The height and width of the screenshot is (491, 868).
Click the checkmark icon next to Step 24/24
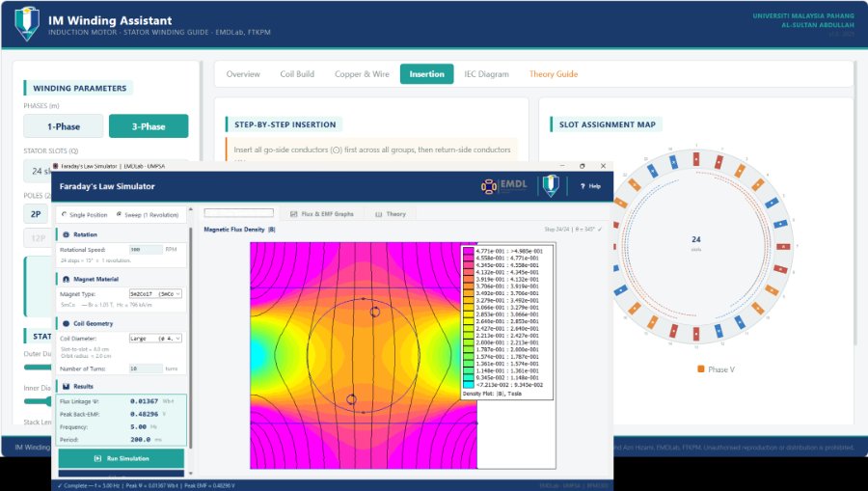[x=600, y=230]
